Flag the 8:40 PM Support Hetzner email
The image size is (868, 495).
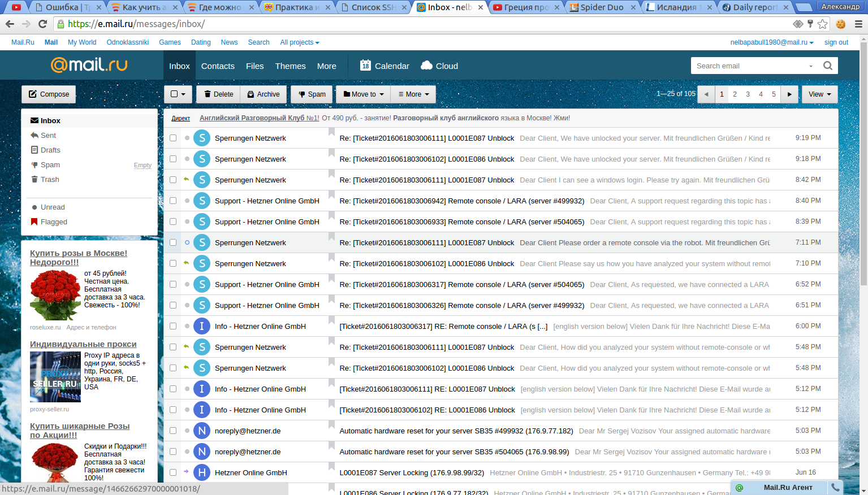pyautogui.click(x=331, y=196)
